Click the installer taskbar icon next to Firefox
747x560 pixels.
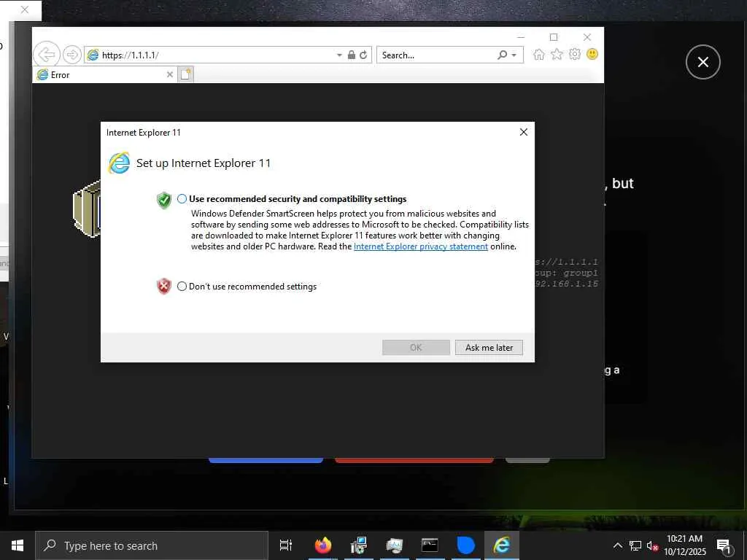[358, 545]
